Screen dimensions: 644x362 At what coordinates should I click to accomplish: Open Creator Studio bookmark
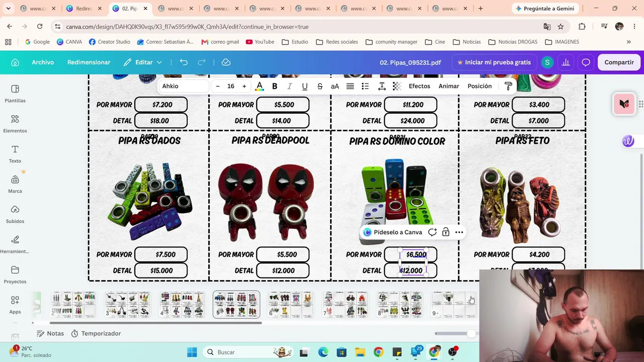click(109, 42)
